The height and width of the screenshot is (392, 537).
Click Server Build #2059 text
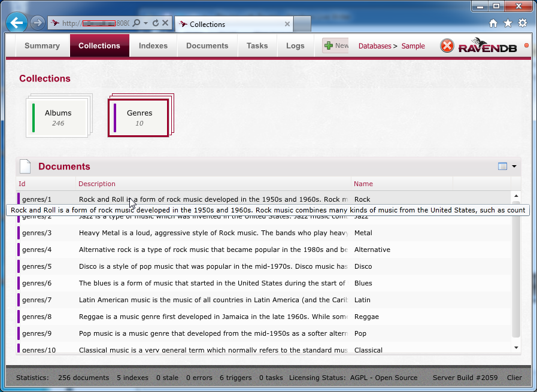(x=465, y=378)
